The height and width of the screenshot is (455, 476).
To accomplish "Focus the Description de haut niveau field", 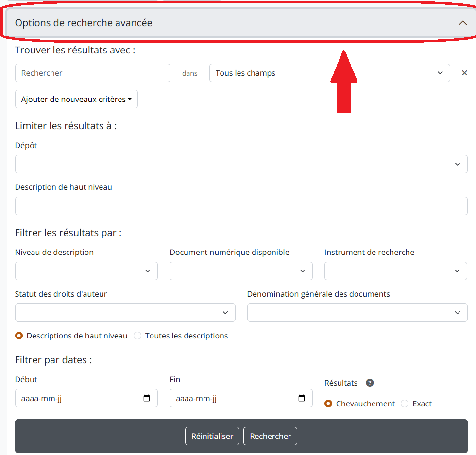I will pyautogui.click(x=241, y=206).
